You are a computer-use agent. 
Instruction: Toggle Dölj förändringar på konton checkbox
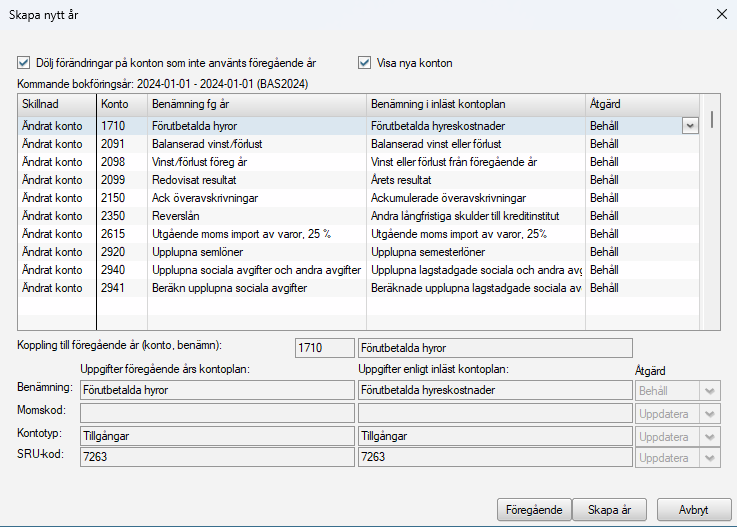coord(24,63)
